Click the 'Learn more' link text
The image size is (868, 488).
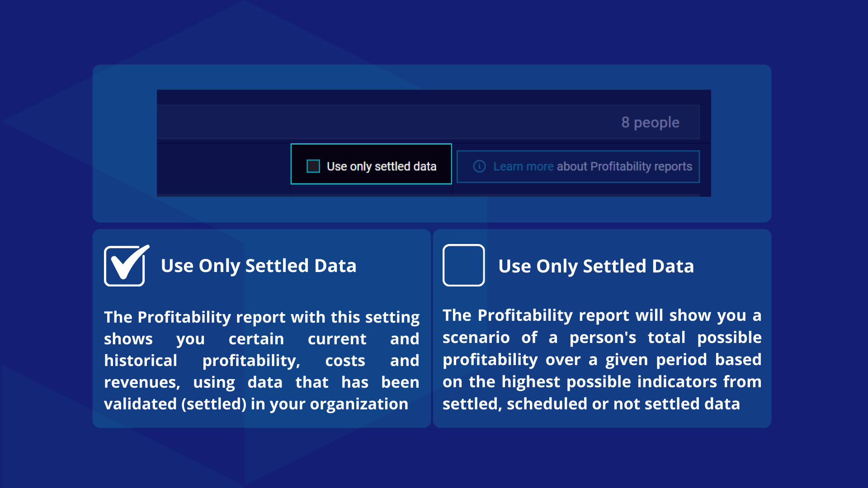pyautogui.click(x=524, y=166)
